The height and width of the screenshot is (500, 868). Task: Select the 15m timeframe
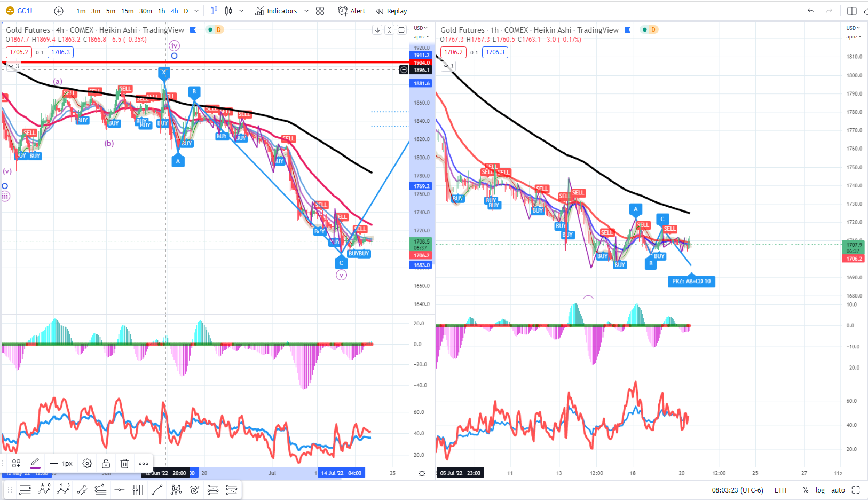click(128, 11)
